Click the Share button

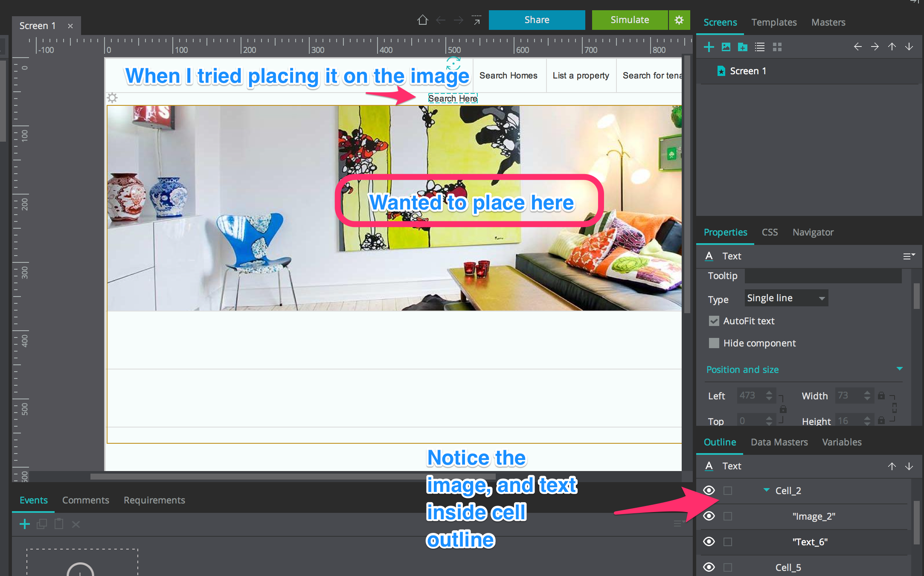[537, 20]
